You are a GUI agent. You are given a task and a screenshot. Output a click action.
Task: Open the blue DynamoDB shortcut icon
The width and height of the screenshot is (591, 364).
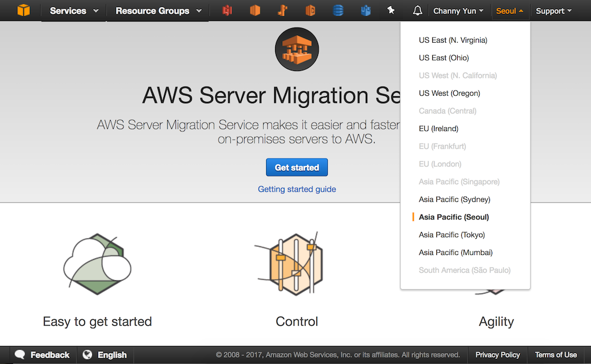(338, 10)
